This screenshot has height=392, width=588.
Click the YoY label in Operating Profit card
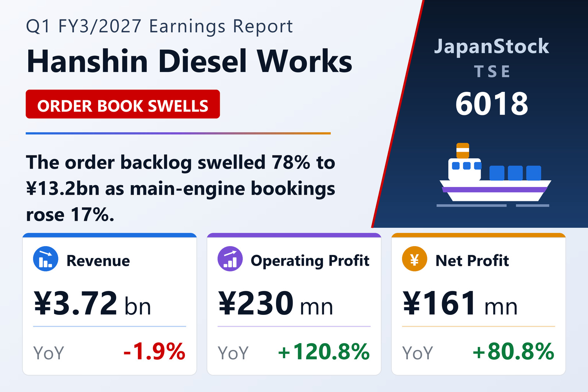click(233, 353)
